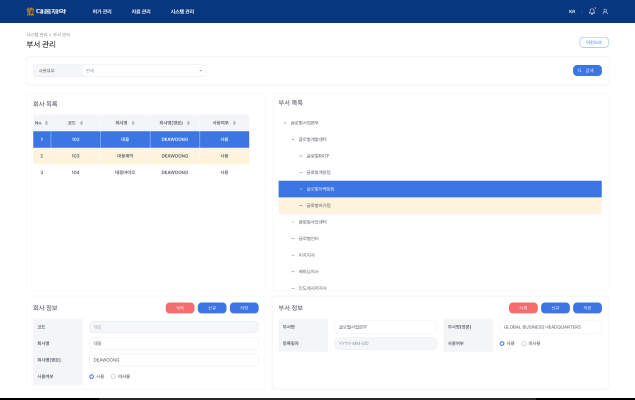Select 사용 radio in 부서 정보

[x=502, y=343]
